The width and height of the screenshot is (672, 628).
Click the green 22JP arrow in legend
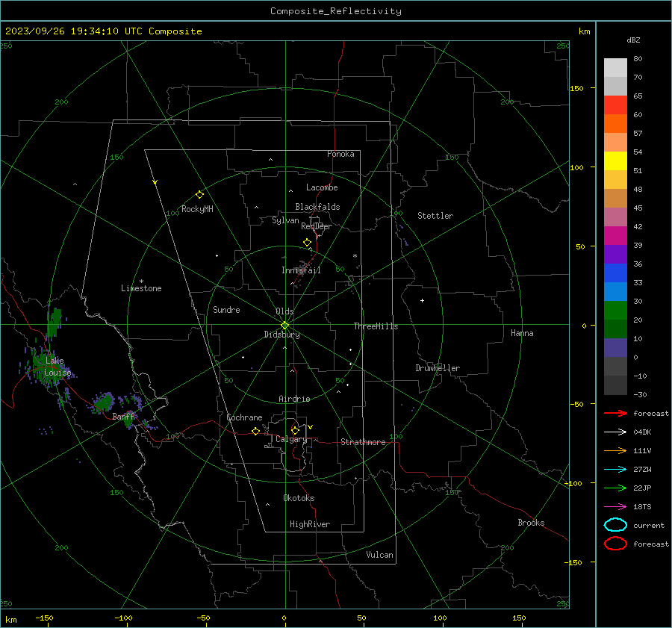(x=615, y=488)
